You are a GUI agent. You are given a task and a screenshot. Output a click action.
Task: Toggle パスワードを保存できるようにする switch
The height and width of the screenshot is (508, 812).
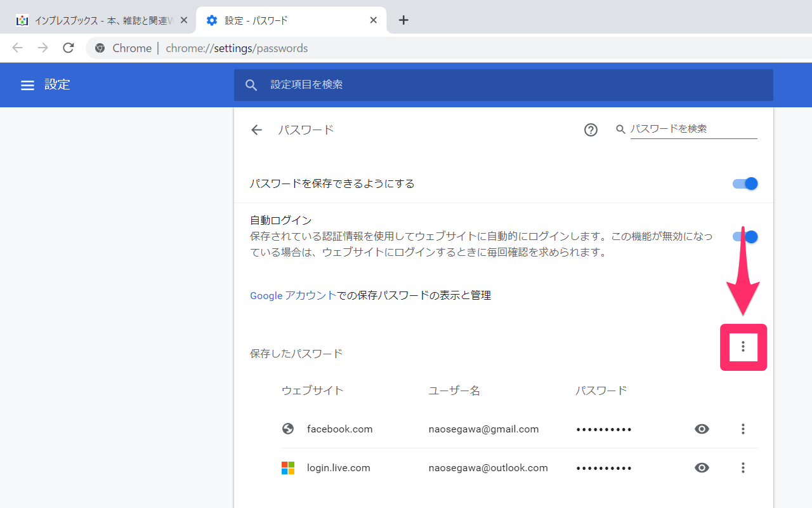click(745, 184)
